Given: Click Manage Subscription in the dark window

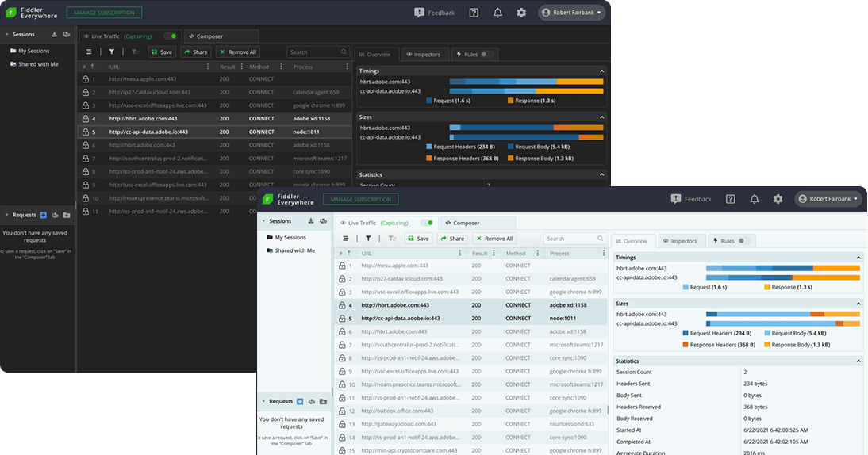Looking at the screenshot, I should (x=104, y=13).
